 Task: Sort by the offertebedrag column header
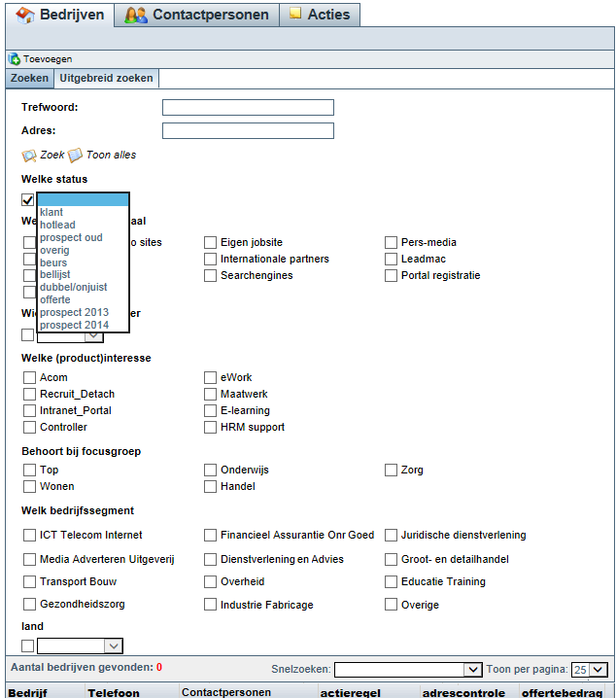(x=563, y=693)
